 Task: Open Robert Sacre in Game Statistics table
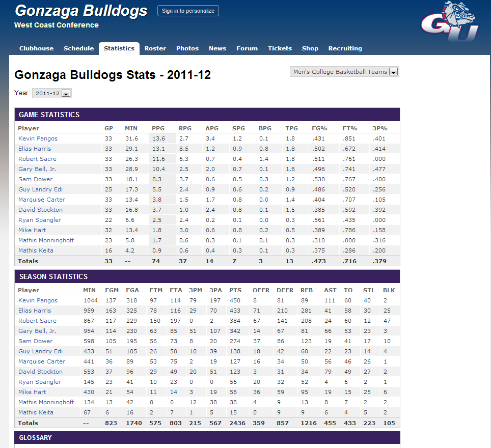pos(37,159)
